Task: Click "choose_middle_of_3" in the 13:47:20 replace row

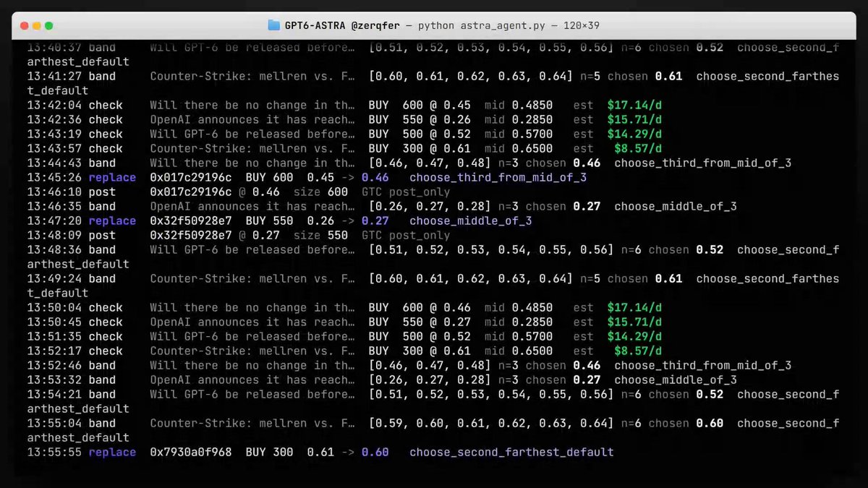Action: coord(471,221)
